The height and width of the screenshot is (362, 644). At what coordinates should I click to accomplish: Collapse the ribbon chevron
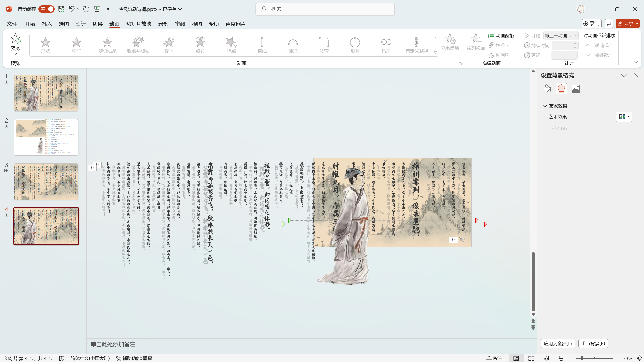636,62
